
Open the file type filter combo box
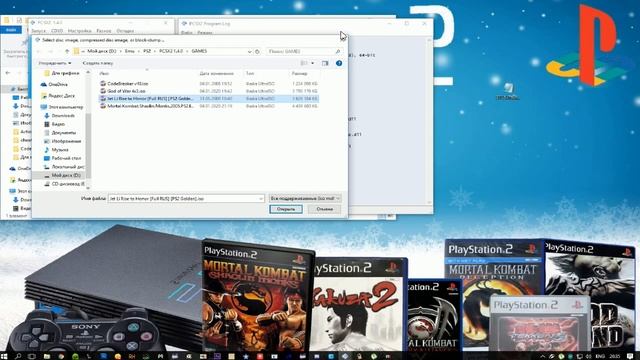305,198
